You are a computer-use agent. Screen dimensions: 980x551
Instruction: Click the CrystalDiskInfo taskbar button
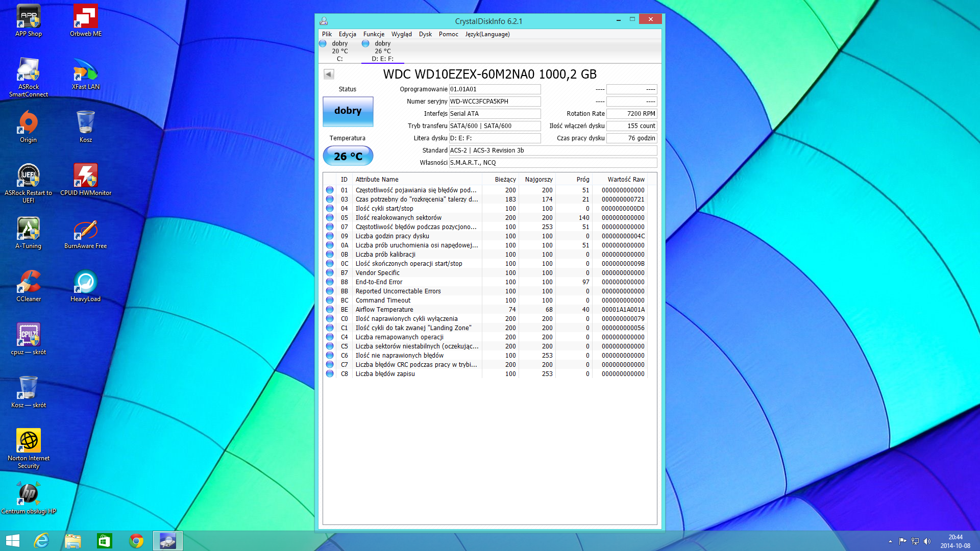click(x=168, y=541)
